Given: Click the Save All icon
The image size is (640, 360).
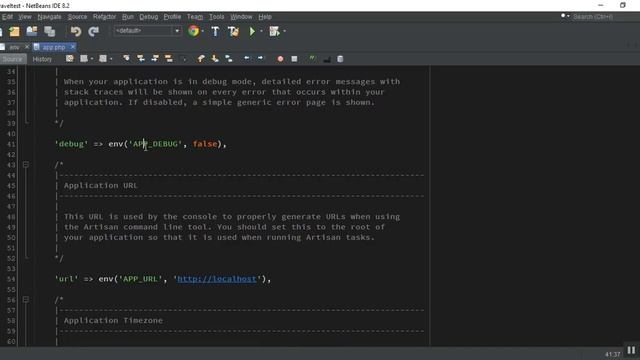Looking at the screenshot, I should (50, 31).
